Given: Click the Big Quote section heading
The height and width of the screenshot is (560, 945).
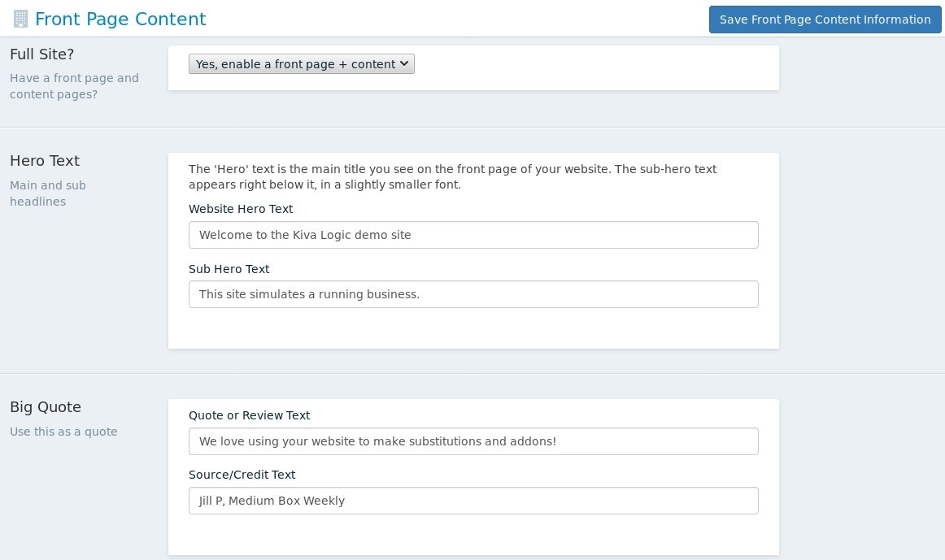Looking at the screenshot, I should click(x=46, y=407).
